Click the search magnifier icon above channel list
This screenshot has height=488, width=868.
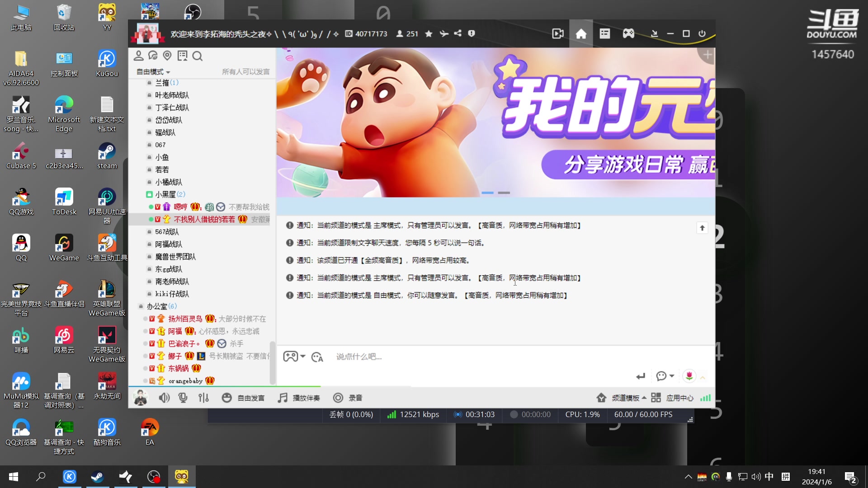pos(198,56)
